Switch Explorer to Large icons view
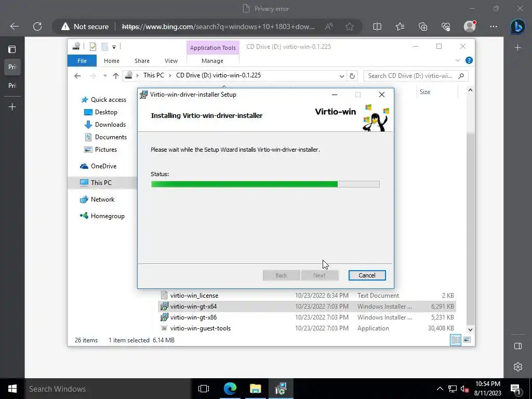Viewport: 532px width, 399px height. pos(467,340)
